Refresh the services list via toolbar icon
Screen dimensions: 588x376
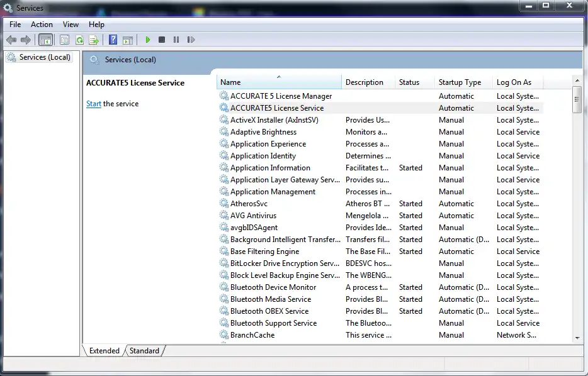pyautogui.click(x=79, y=40)
